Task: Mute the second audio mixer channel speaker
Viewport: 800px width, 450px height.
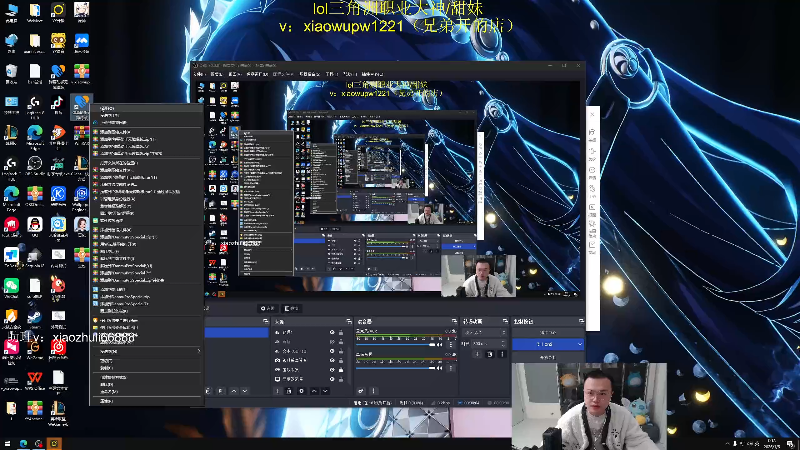Action: click(440, 367)
